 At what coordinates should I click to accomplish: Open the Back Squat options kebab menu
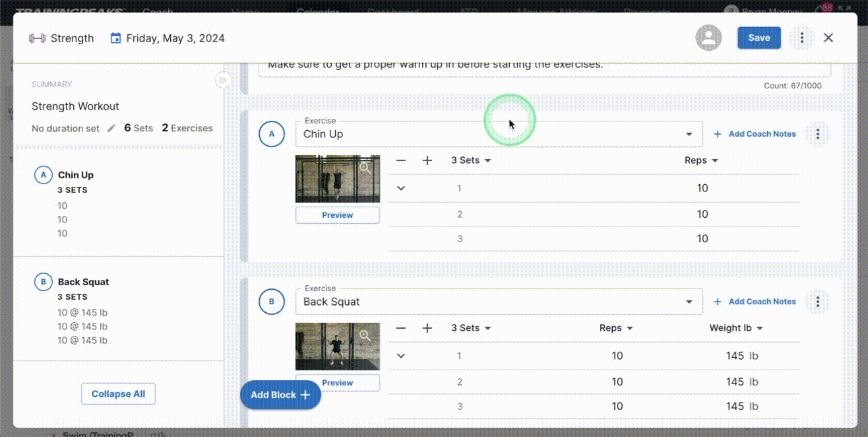818,302
